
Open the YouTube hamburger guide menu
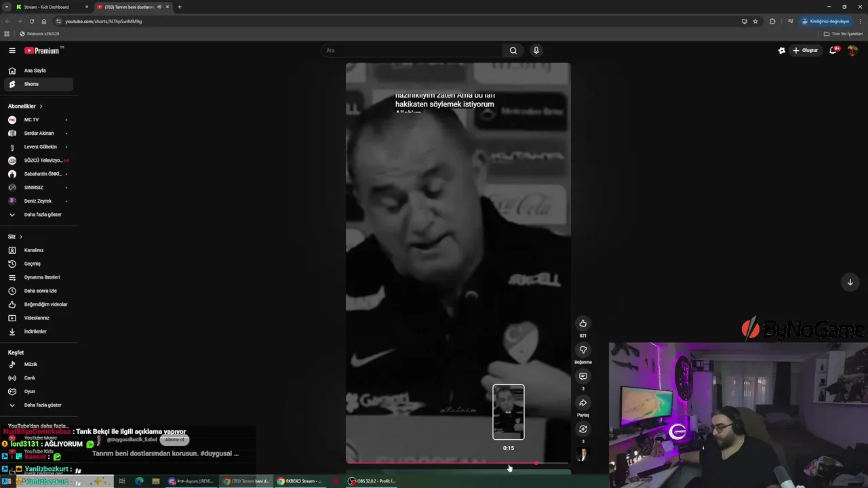pyautogui.click(x=12, y=51)
